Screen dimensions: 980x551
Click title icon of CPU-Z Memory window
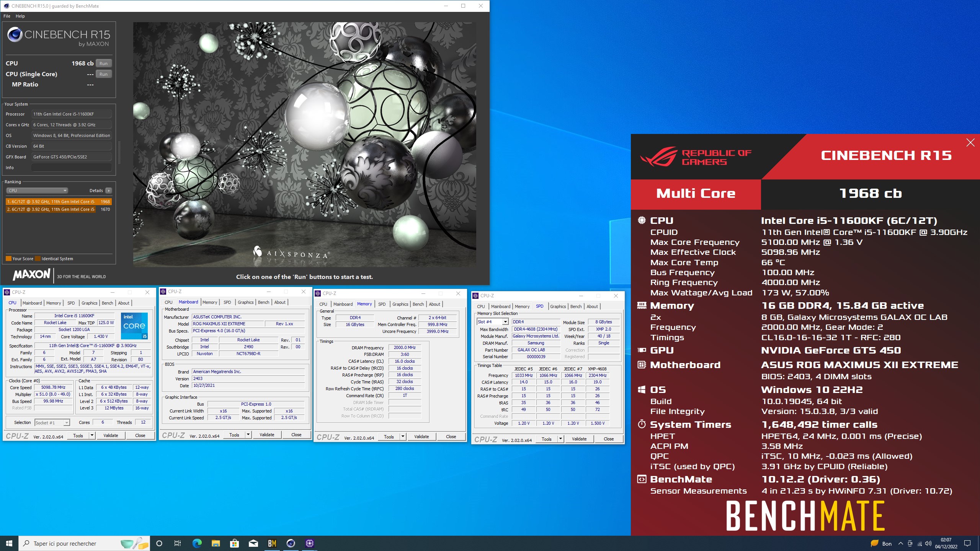tap(318, 293)
